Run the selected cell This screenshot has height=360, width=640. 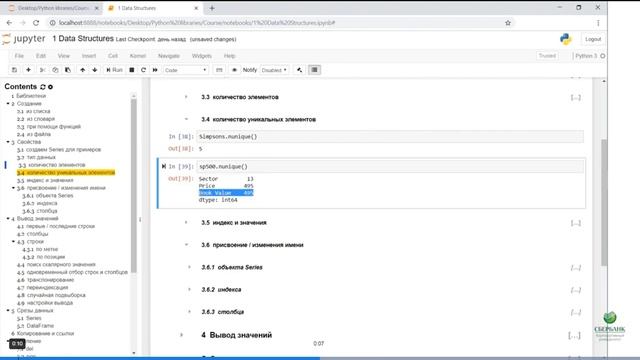click(114, 70)
